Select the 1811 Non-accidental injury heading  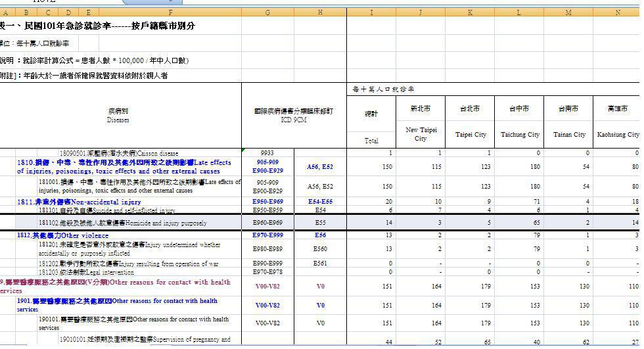click(x=79, y=202)
